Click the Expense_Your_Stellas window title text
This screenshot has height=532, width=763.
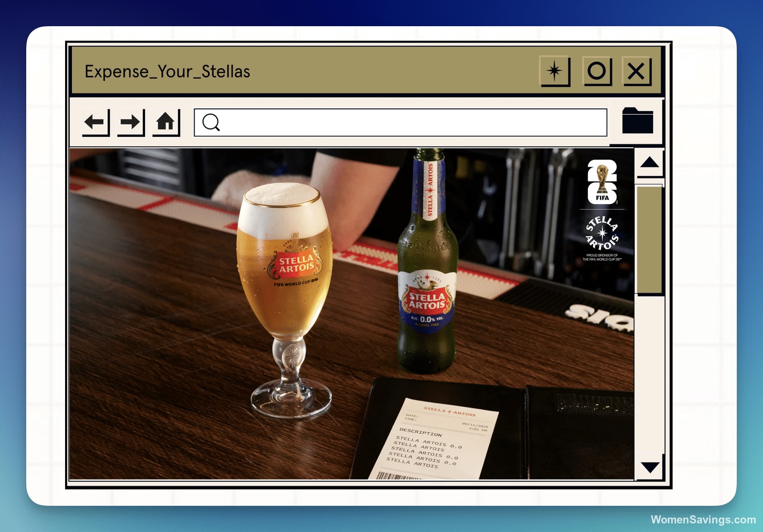[167, 71]
